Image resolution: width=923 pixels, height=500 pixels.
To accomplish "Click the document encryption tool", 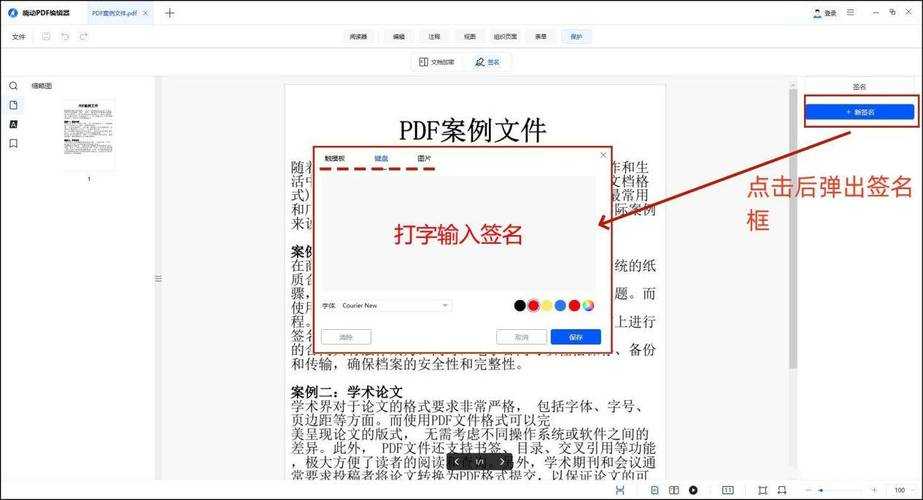I will [436, 62].
